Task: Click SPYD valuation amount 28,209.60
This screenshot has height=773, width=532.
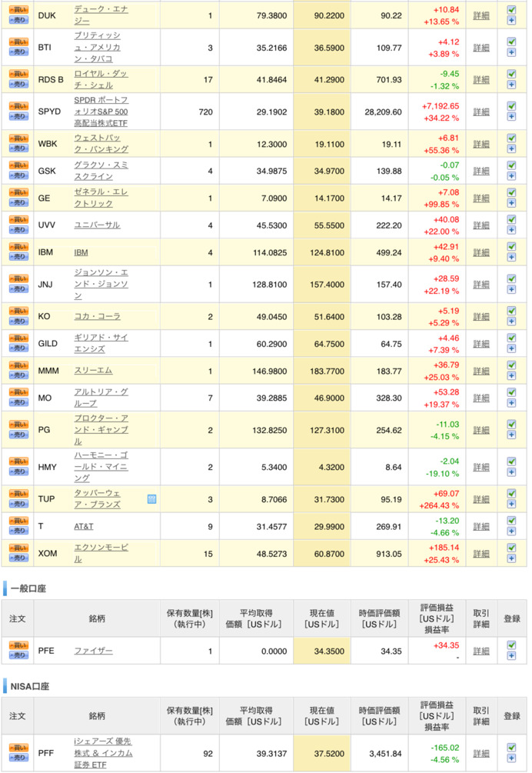Action: click(x=383, y=112)
